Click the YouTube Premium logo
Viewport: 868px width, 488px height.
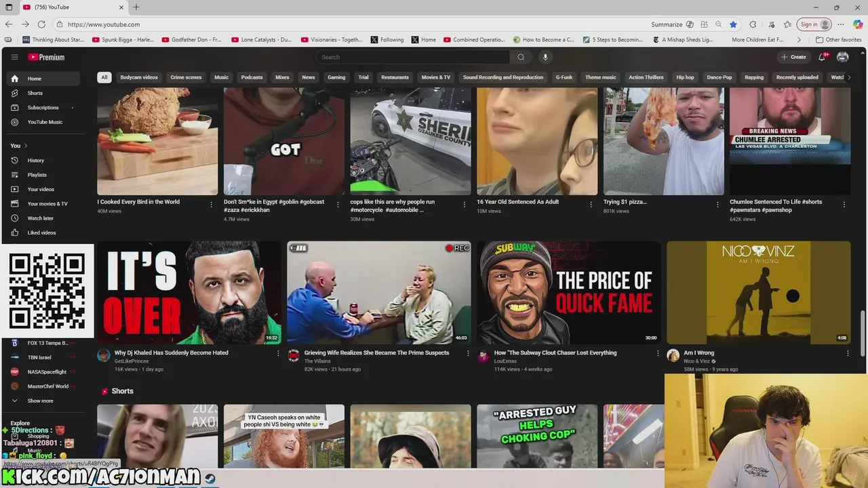click(46, 57)
